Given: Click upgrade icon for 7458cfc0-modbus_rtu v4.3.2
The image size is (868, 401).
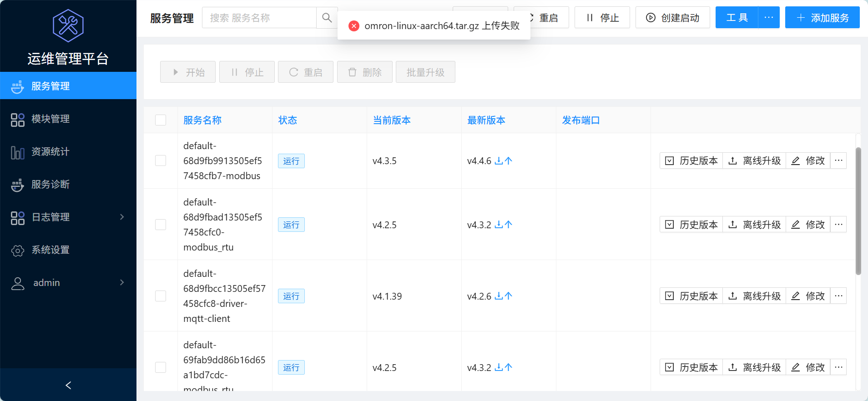Looking at the screenshot, I should [x=503, y=225].
